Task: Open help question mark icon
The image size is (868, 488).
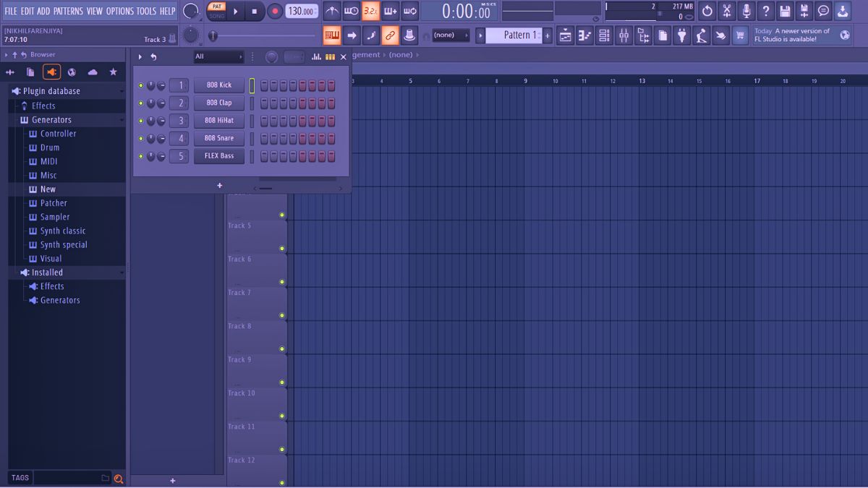Action: (x=766, y=11)
